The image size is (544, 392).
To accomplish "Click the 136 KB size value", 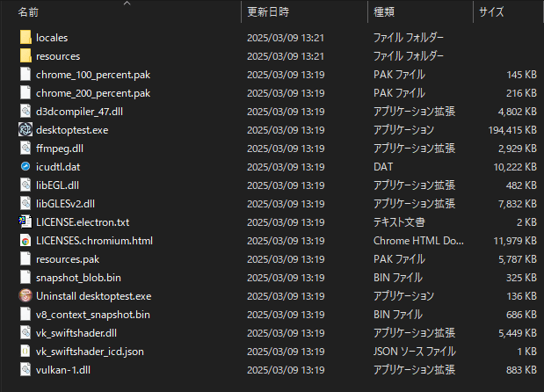I will (521, 296).
